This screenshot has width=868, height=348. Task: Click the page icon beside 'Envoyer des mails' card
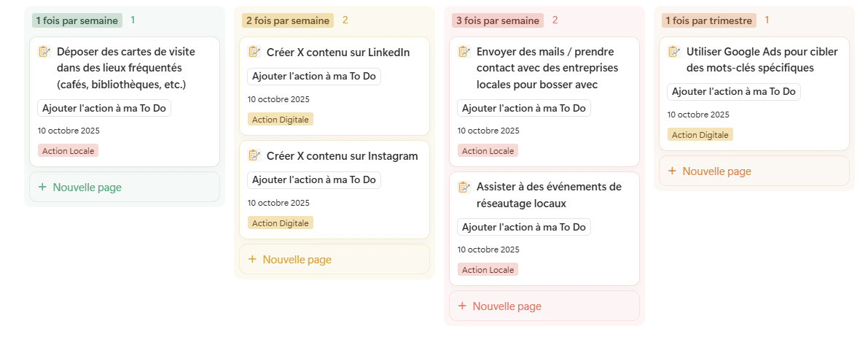click(464, 51)
